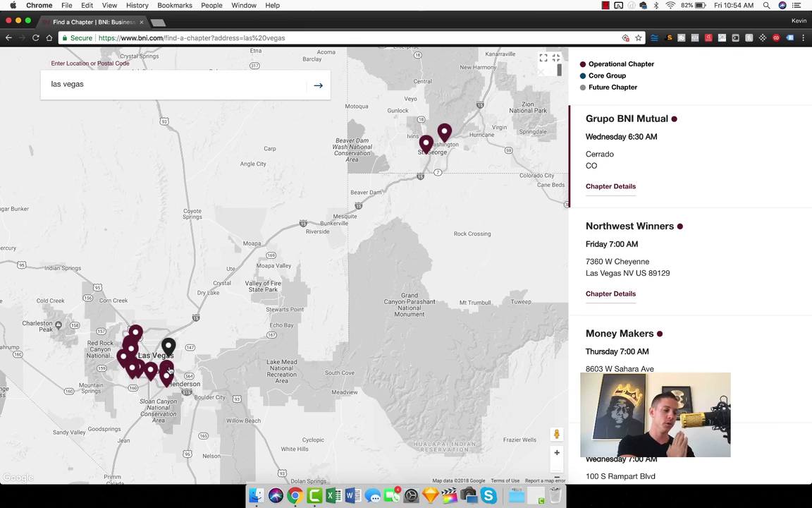Click the Bluetooth icon in the menu bar

(656, 5)
